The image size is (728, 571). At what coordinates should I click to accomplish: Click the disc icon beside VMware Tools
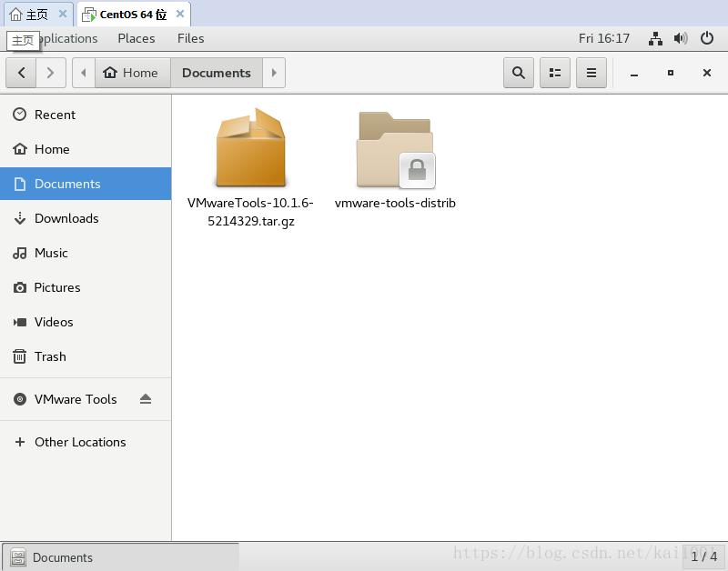[x=19, y=399]
